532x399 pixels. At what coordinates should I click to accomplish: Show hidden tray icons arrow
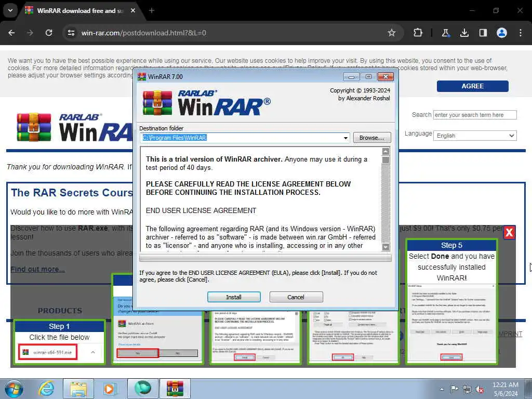click(x=442, y=389)
